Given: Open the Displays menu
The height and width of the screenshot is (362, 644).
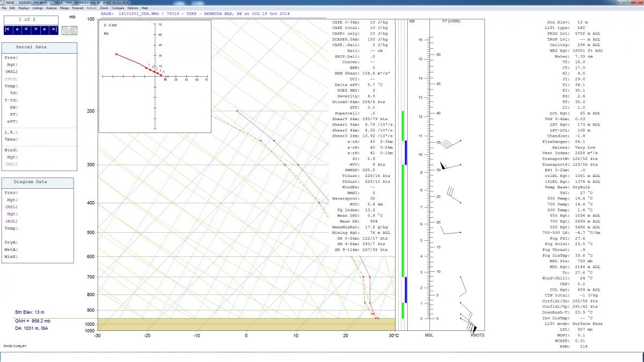Looking at the screenshot, I should [x=24, y=8].
